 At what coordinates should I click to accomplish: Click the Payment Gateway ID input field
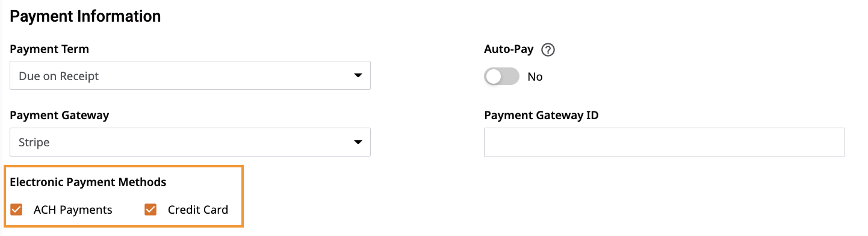[665, 143]
